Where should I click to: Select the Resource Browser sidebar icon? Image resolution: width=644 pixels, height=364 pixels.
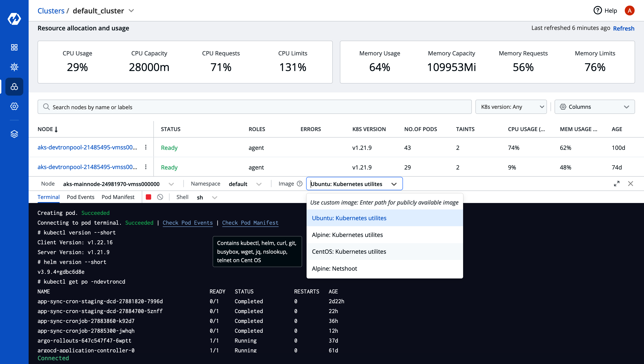point(14,87)
